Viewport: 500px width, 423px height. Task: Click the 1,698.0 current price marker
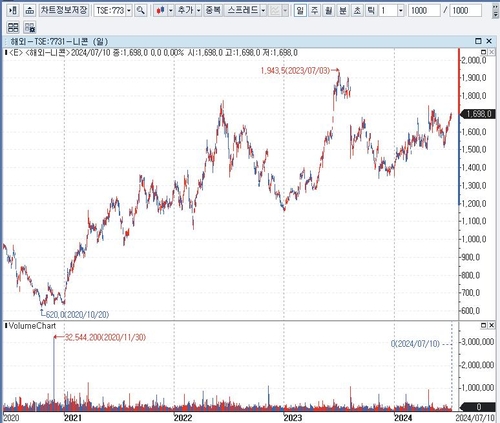(478, 114)
